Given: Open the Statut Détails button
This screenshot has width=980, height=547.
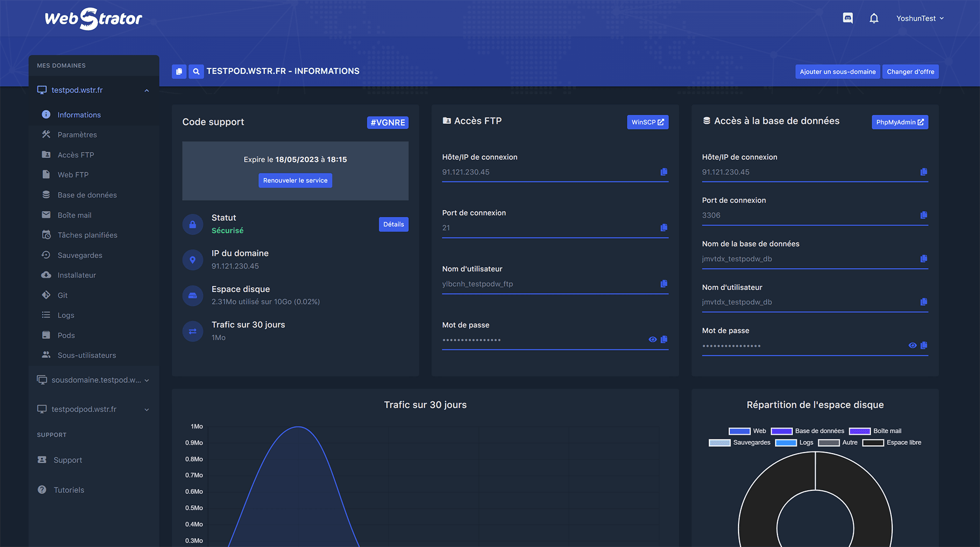Looking at the screenshot, I should [394, 225].
